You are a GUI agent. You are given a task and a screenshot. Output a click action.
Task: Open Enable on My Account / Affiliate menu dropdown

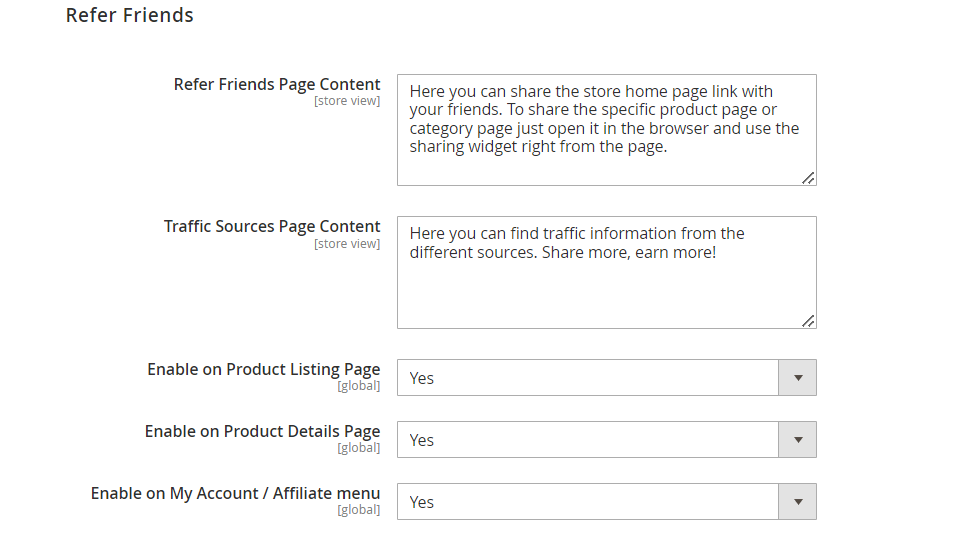pyautogui.click(x=606, y=502)
